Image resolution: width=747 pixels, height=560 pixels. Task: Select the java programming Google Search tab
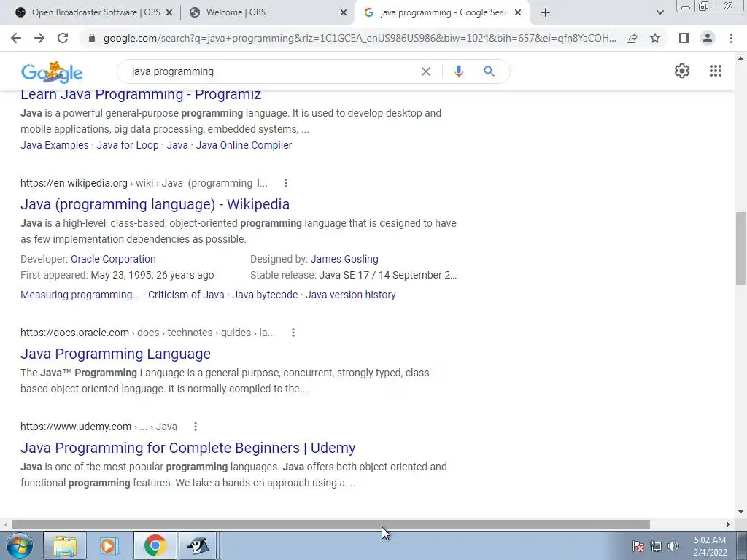pyautogui.click(x=441, y=12)
